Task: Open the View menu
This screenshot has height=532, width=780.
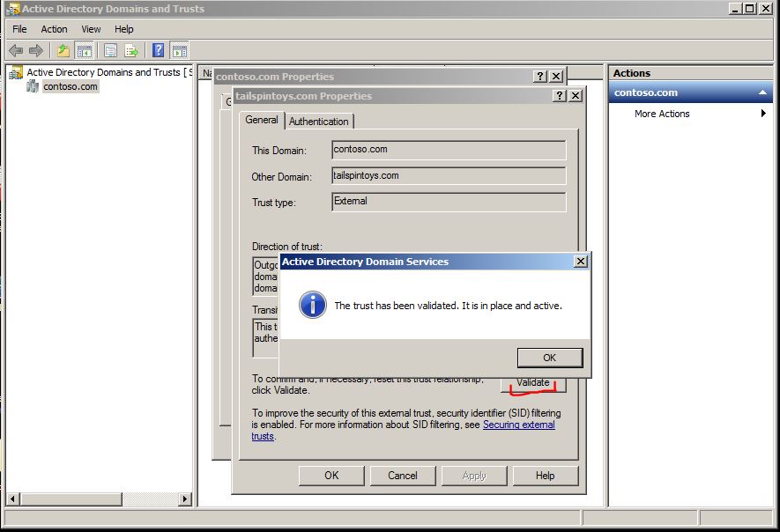Action: click(x=91, y=29)
